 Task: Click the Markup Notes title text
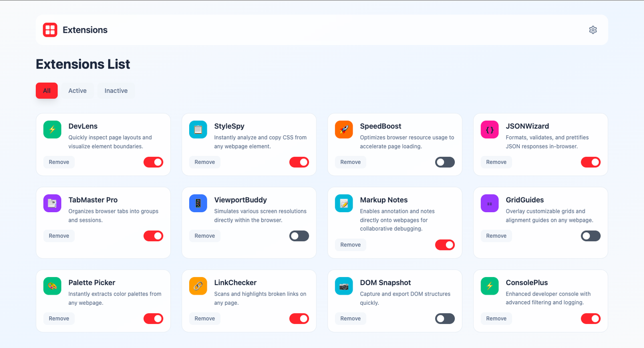click(384, 200)
